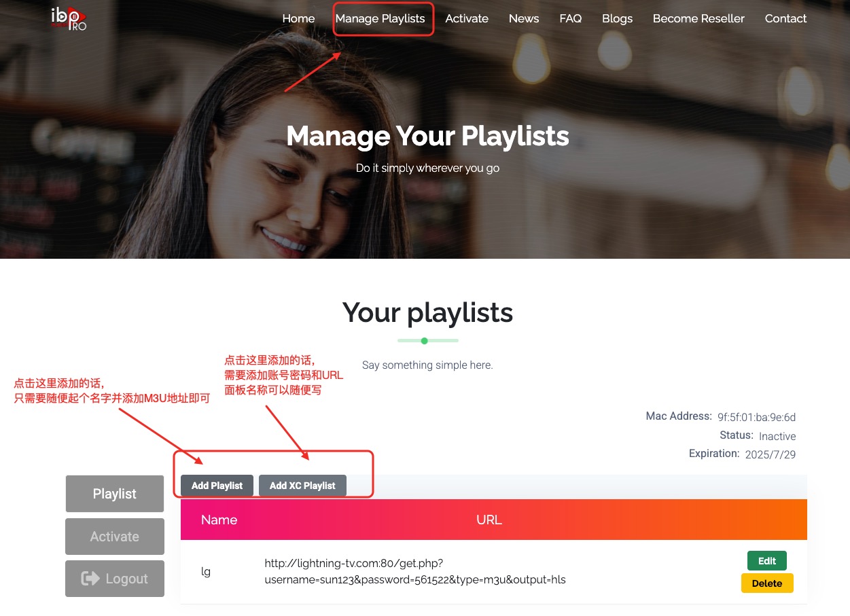
Task: Delete the lg playlist entry
Action: (767, 583)
